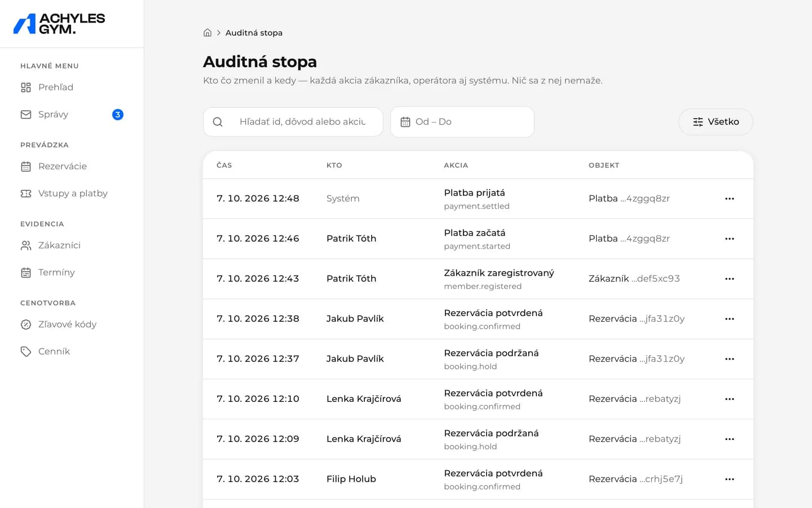Open row menu for Platba prijatá 12:48

pyautogui.click(x=730, y=199)
